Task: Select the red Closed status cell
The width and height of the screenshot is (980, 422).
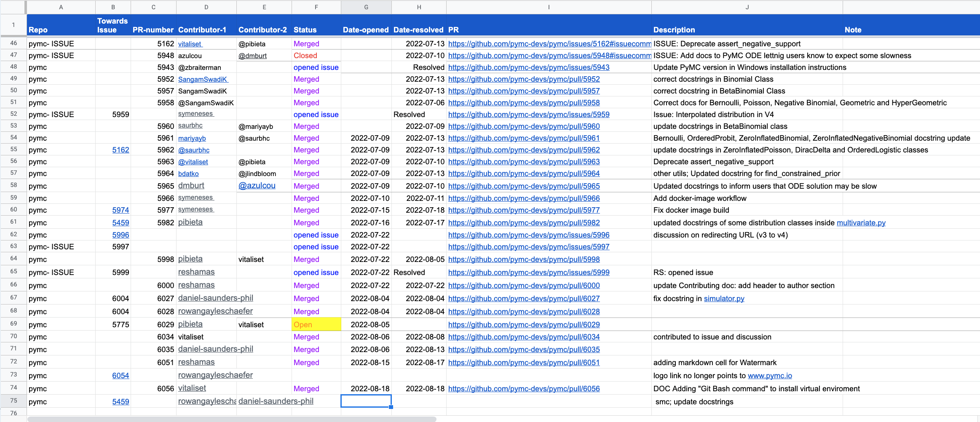Action: pos(316,56)
